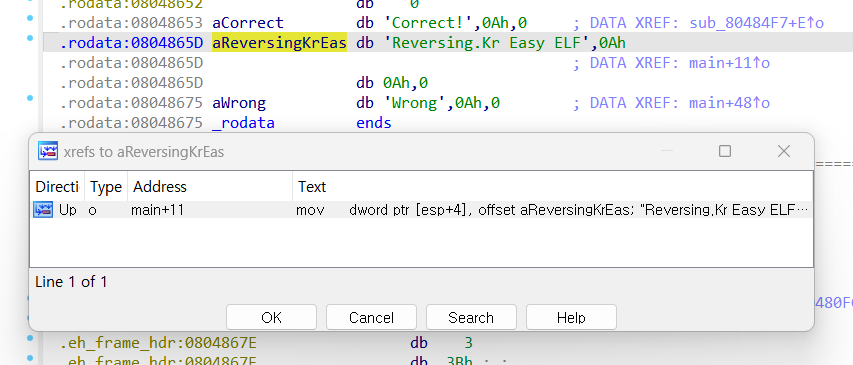The height and width of the screenshot is (365, 853).
Task: Follow the main+48 DATA XREF comment link
Action: coord(729,103)
